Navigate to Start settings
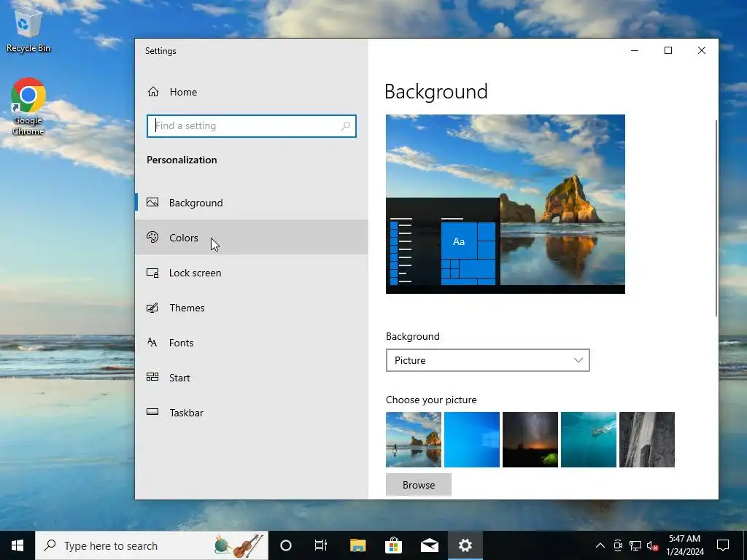Screen dimensions: 747x560 (252, 377)
